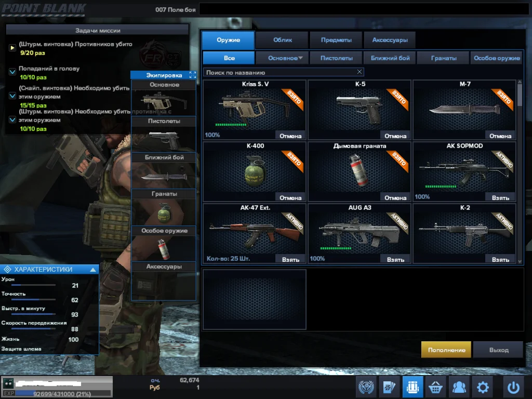Viewport: 532px width, 399px height.
Task: Select the Kriss S. V weapon card
Action: tap(255, 110)
